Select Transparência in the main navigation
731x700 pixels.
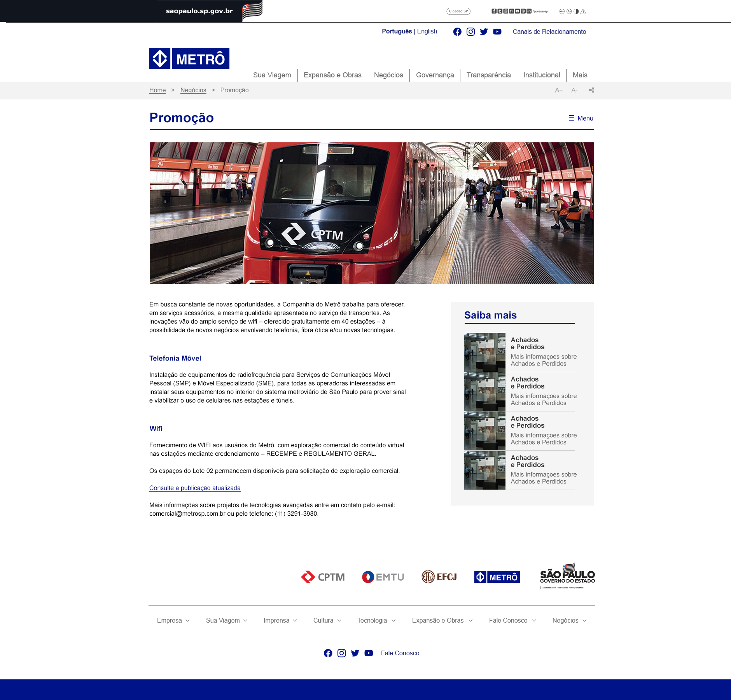point(488,75)
